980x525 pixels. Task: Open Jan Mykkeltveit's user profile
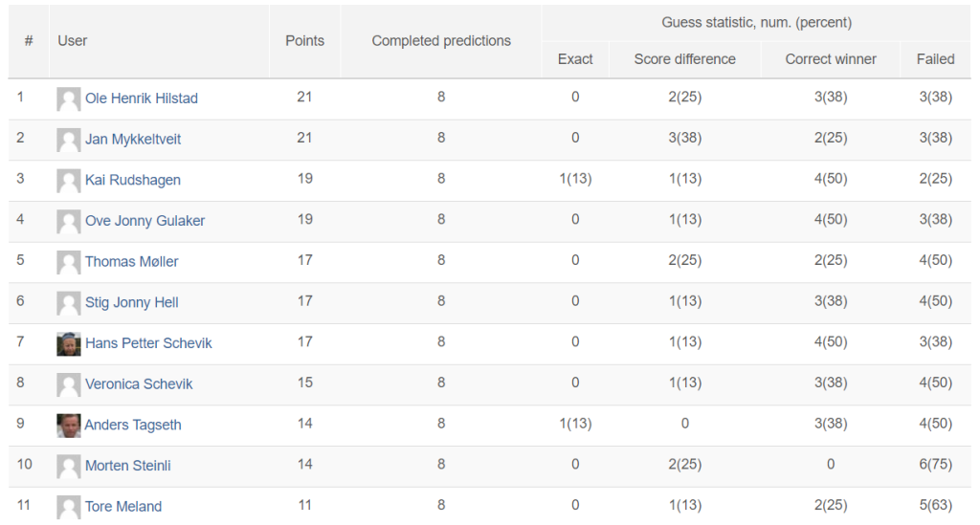tap(133, 140)
